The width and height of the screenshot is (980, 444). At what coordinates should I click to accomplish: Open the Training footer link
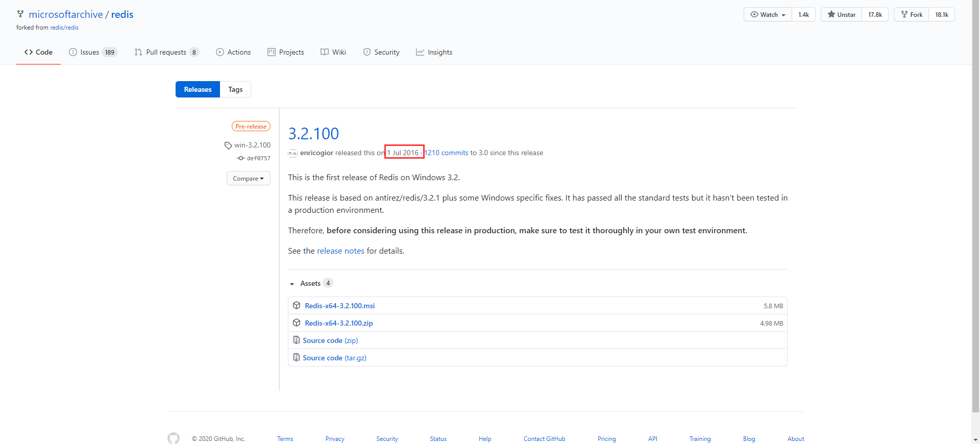pos(700,439)
